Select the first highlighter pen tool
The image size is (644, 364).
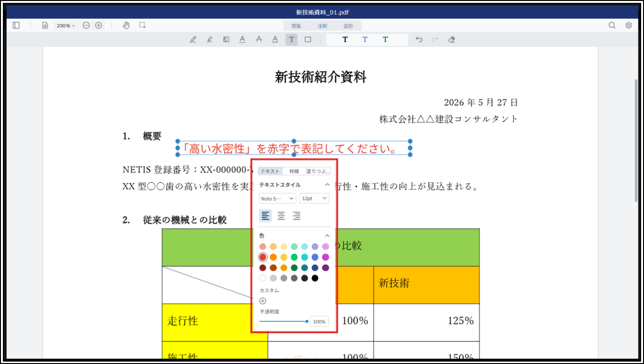click(193, 39)
